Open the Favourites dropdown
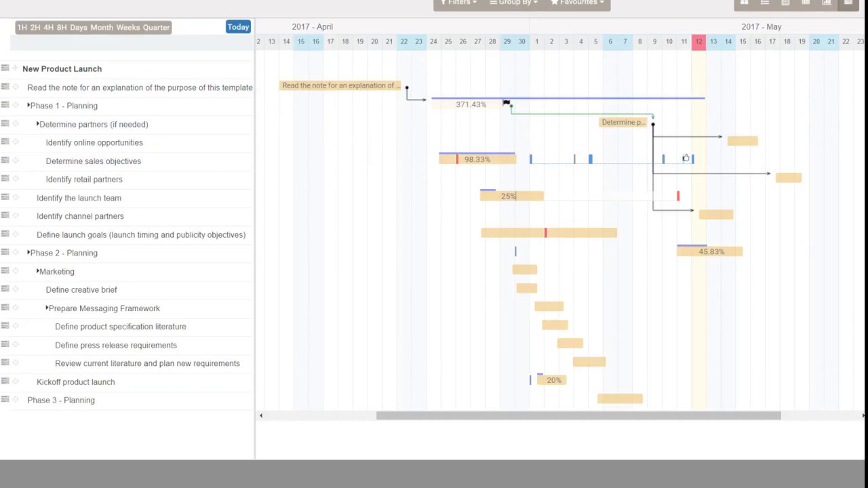The image size is (868, 488). (577, 3)
